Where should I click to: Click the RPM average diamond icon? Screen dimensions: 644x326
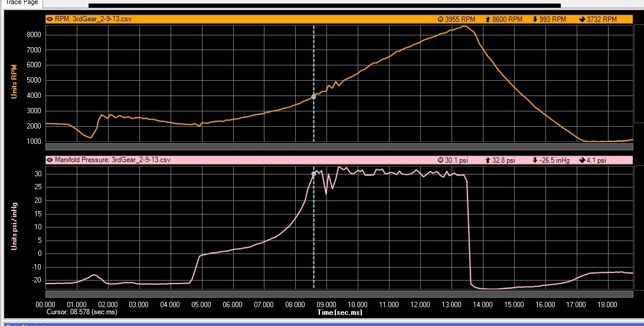click(581, 19)
